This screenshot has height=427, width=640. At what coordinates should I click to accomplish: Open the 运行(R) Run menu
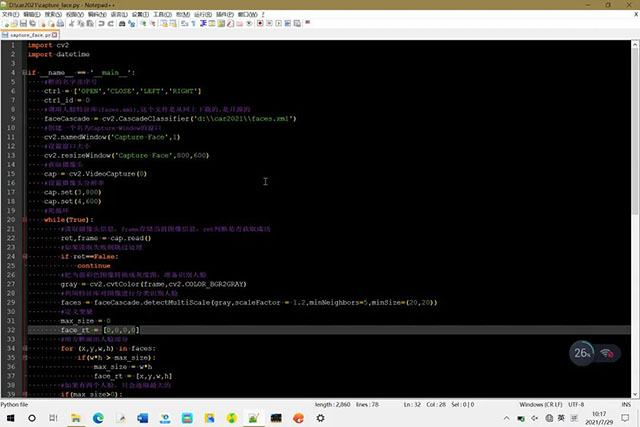coord(203,14)
